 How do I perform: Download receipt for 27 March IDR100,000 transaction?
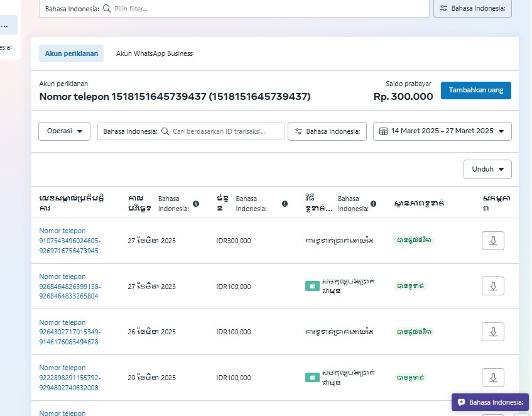pyautogui.click(x=492, y=286)
